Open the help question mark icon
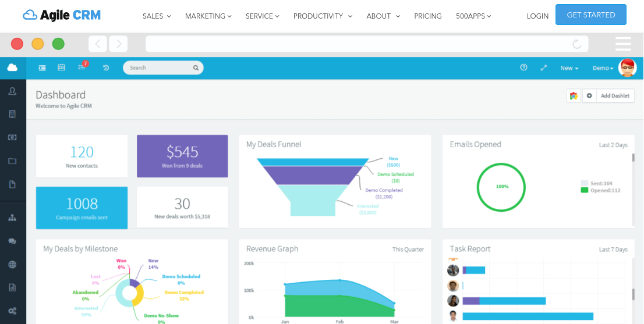This screenshot has width=644, height=324. pos(523,67)
